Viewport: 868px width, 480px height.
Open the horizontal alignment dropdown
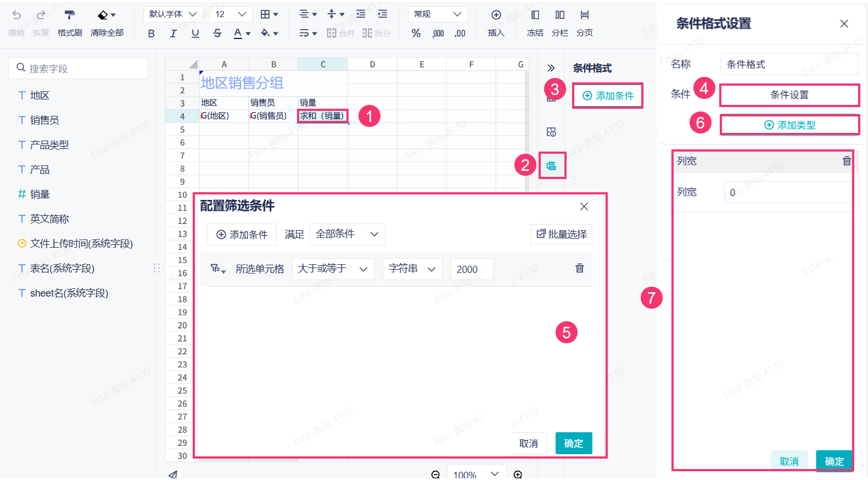(308, 14)
